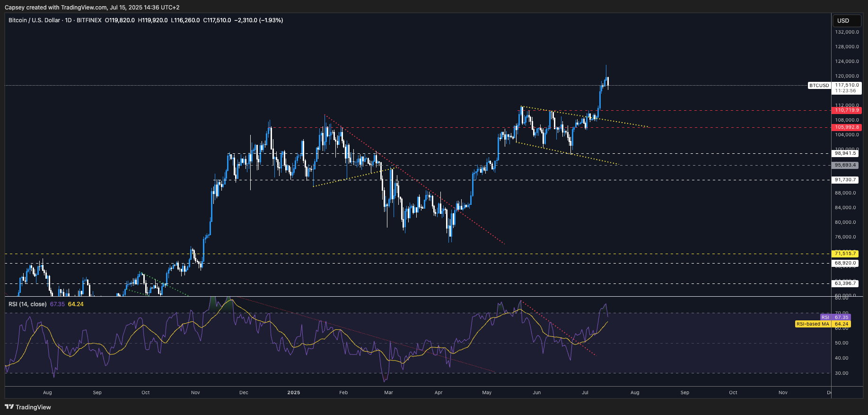
Task: Click the current price 117,510.0 label
Action: click(x=847, y=85)
